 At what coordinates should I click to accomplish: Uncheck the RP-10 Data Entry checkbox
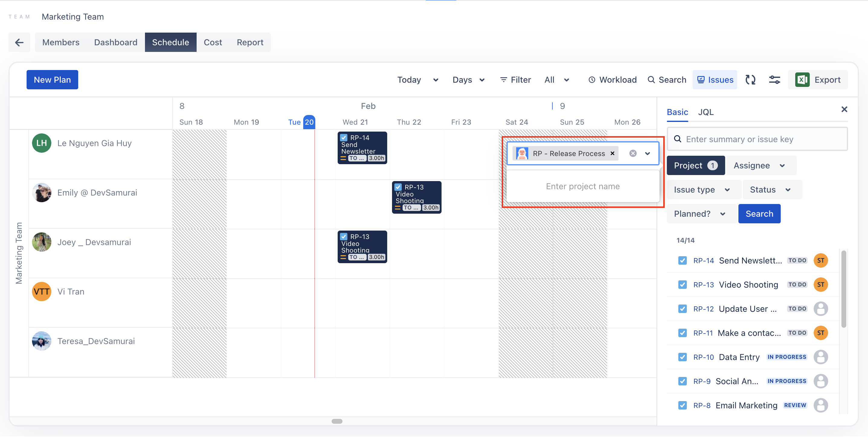click(682, 358)
